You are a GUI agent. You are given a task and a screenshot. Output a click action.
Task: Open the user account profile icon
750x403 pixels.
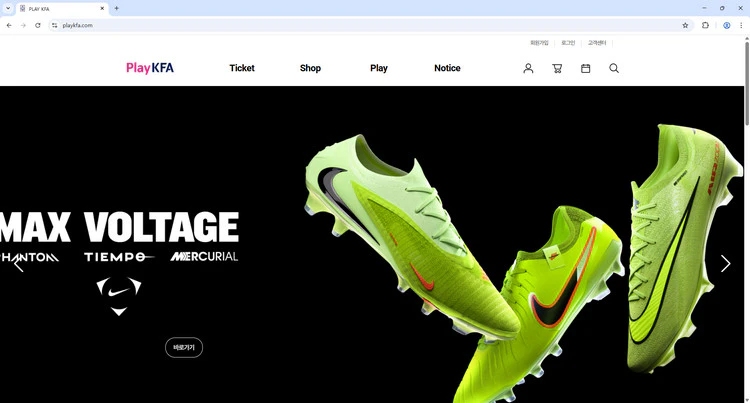coord(528,68)
